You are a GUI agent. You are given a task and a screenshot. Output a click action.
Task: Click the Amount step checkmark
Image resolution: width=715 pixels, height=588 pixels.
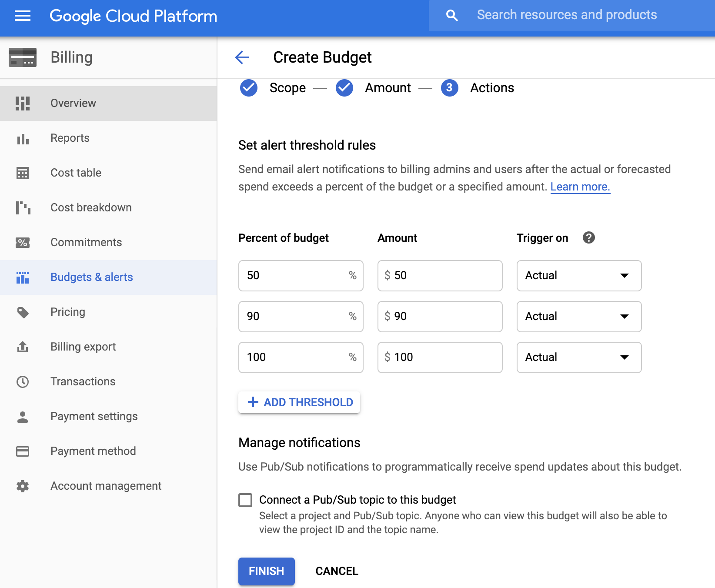[344, 88]
